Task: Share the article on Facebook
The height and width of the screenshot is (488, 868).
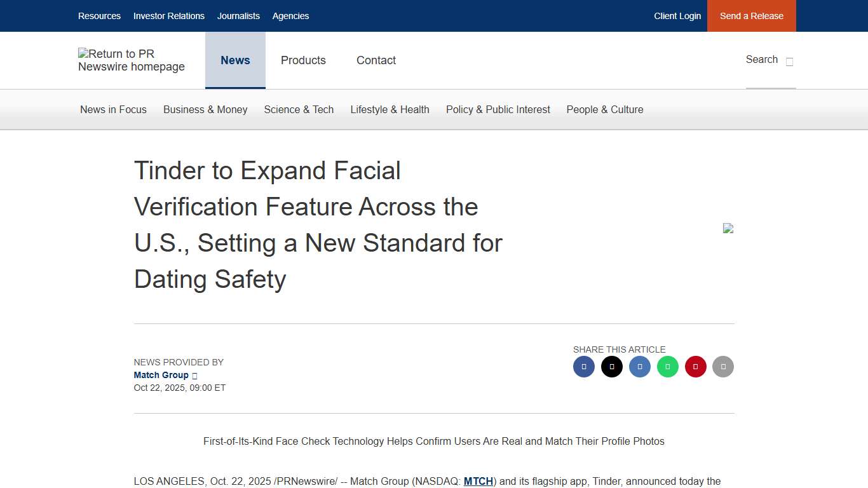Action: (x=583, y=367)
